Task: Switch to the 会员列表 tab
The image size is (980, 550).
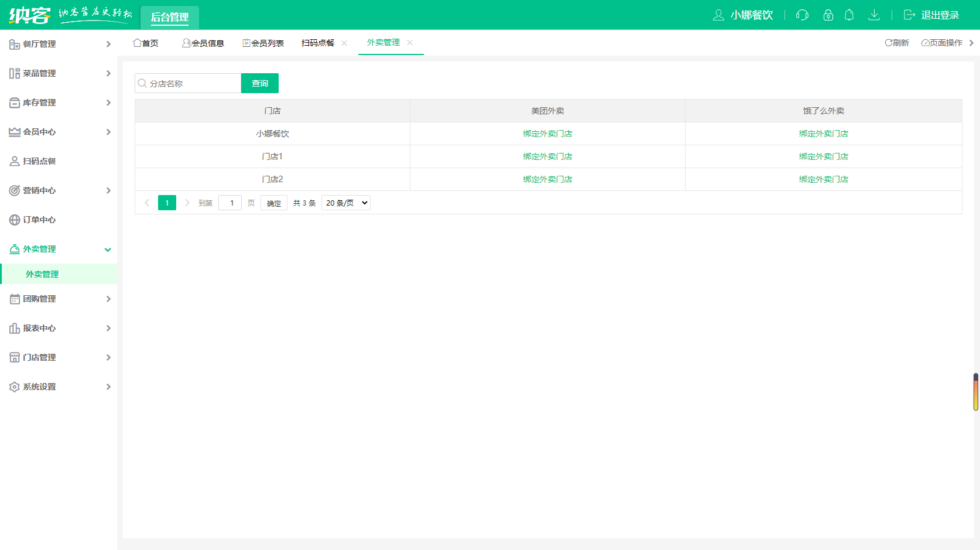Action: tap(263, 43)
